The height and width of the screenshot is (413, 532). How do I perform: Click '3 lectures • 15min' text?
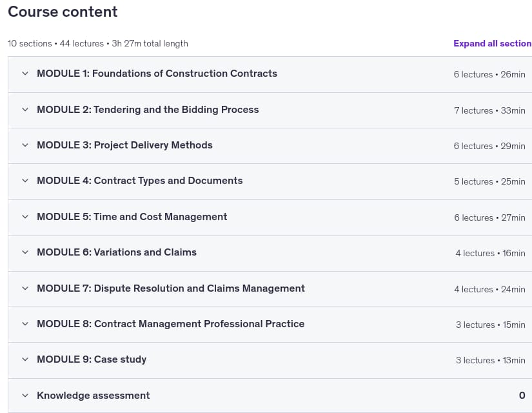pyautogui.click(x=491, y=325)
